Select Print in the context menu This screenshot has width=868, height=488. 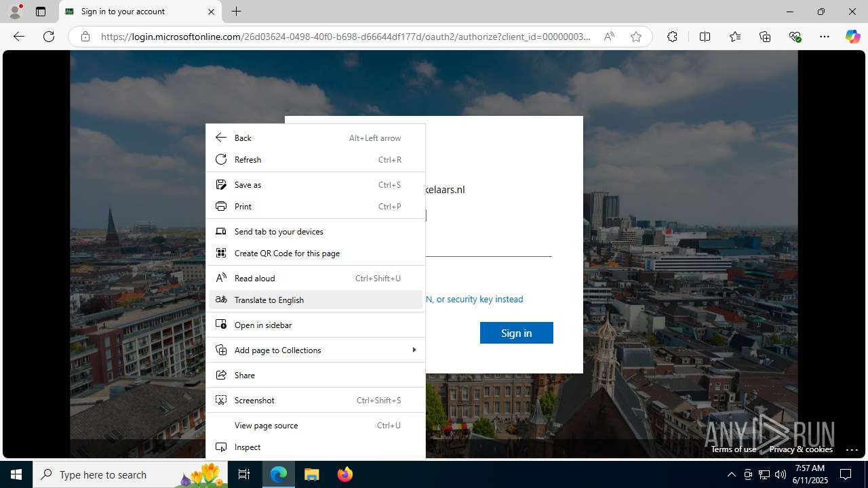click(315, 206)
